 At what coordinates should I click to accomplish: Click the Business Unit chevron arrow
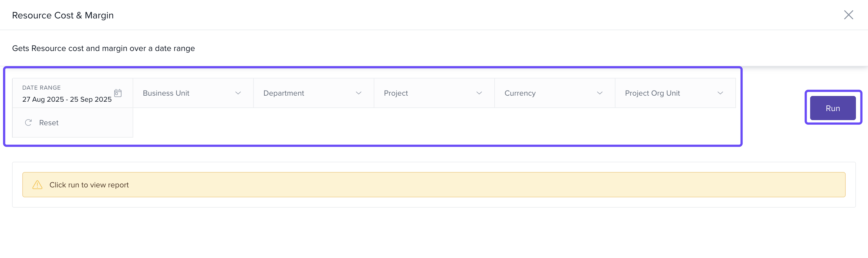tap(238, 93)
